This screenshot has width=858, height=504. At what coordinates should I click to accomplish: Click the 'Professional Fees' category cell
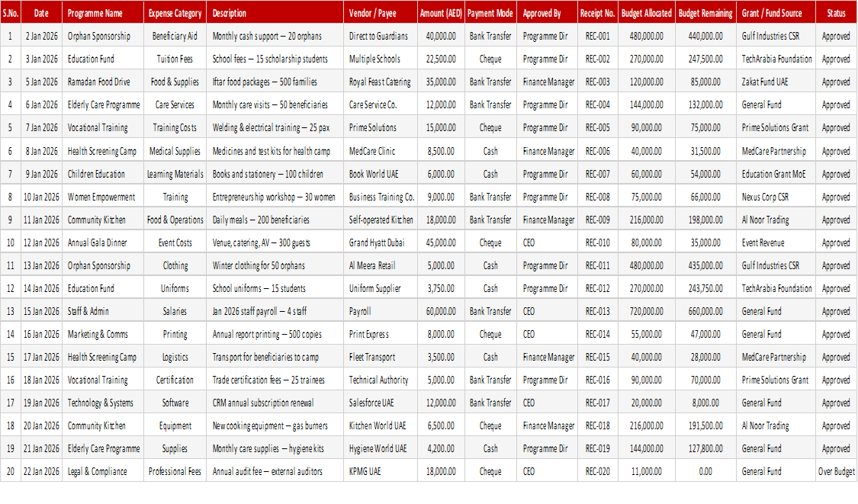coord(175,471)
